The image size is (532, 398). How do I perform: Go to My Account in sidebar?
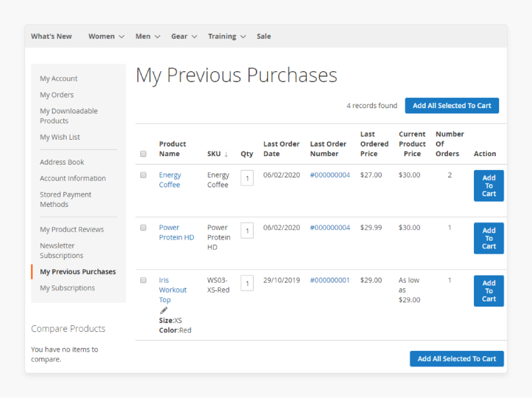pos(59,79)
